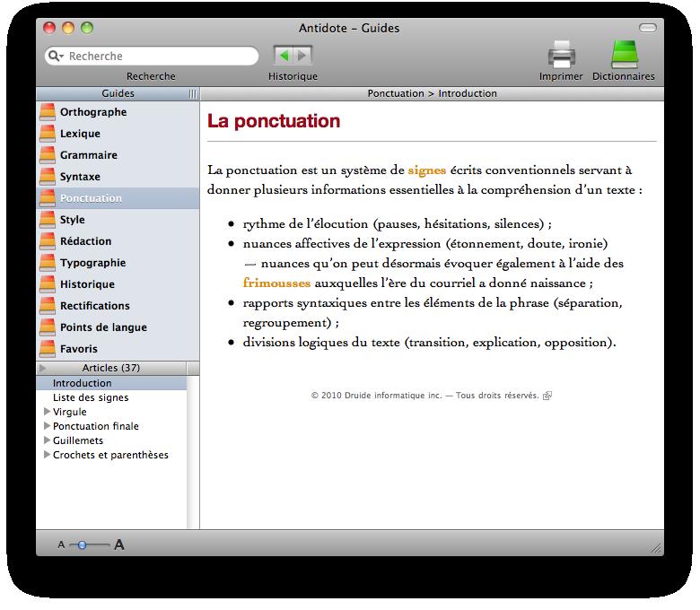Viewport: 700px width, 610px height.
Task: Click the Guides panel header
Action: [x=118, y=93]
